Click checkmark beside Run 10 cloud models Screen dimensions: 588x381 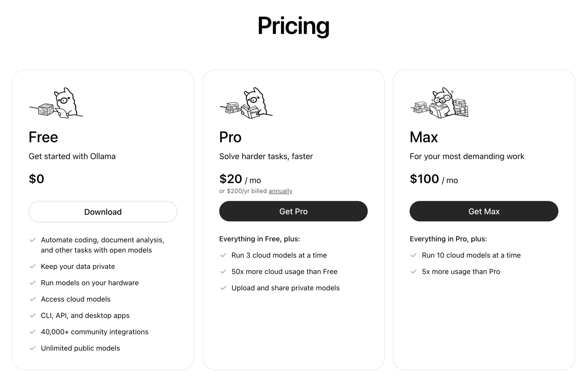point(413,255)
